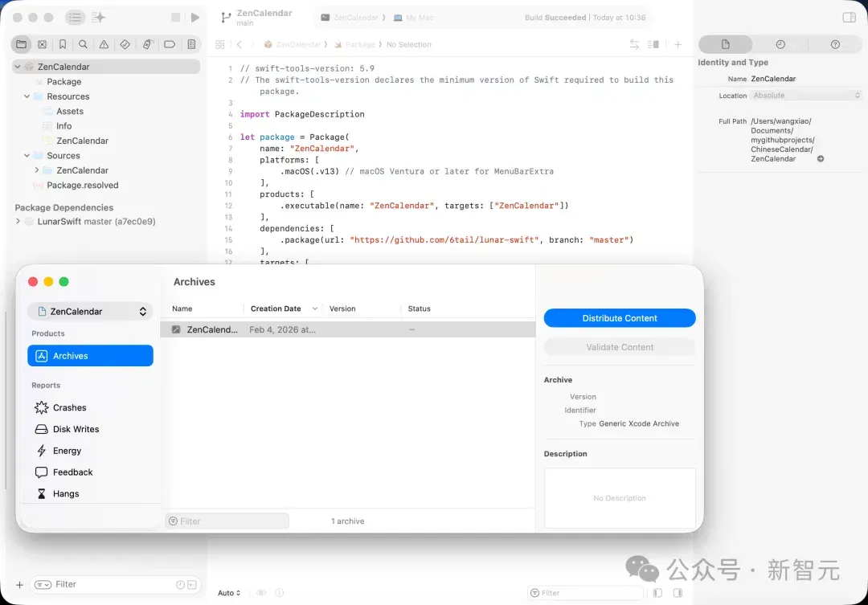Viewport: 868px width, 605px height.
Task: Open the ZenCalendar main branch selector
Action: pos(257,17)
